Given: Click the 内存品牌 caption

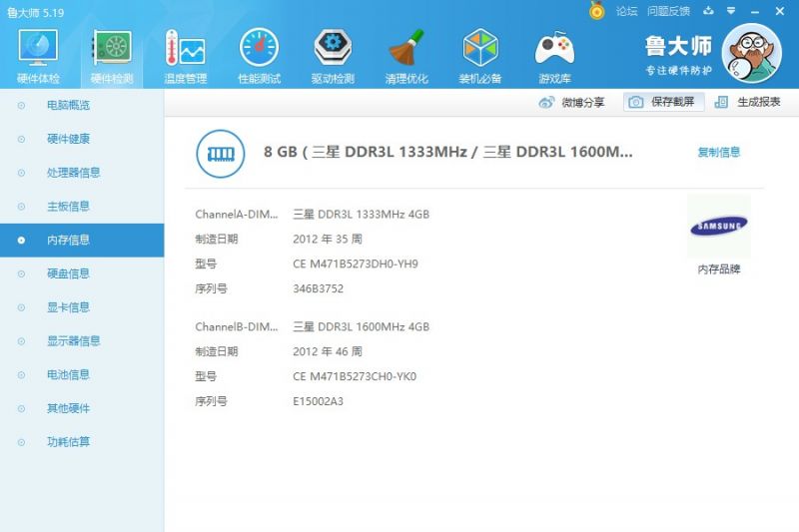Looking at the screenshot, I should [718, 269].
